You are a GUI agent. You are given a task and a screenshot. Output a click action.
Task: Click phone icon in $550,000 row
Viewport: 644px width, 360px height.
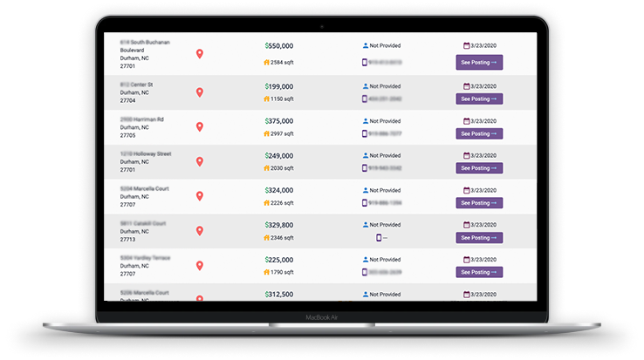pos(364,63)
